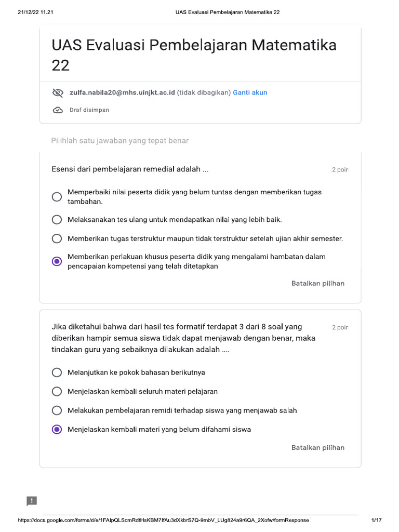
Task: Click the zulfa.nabila20 email address text
Action: 122,92
